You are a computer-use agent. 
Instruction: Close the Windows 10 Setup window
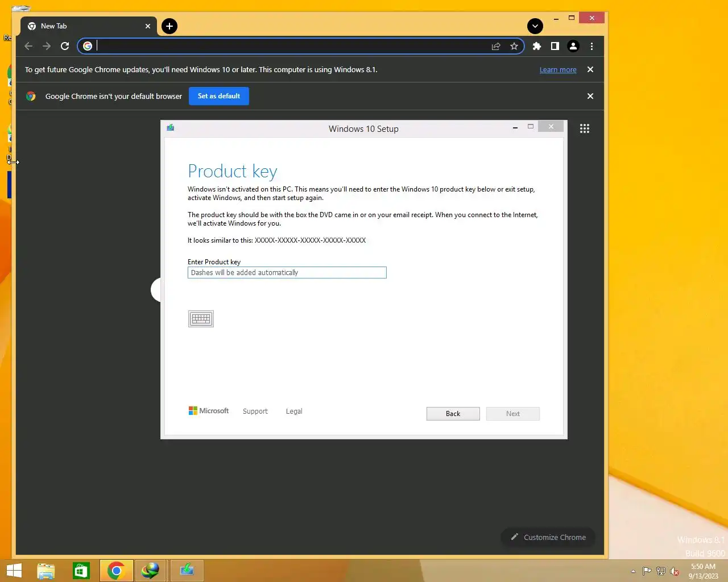(551, 126)
